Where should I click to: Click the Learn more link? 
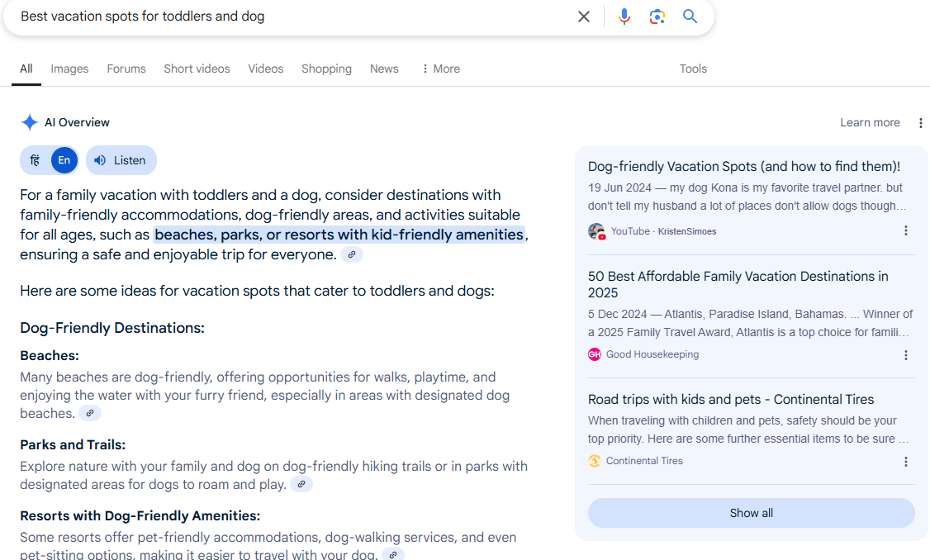pos(870,123)
